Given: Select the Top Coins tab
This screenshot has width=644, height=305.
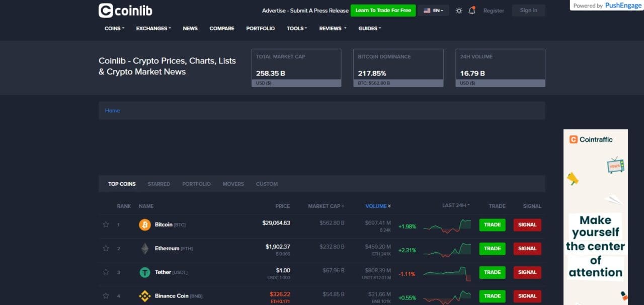Looking at the screenshot, I should (x=122, y=184).
